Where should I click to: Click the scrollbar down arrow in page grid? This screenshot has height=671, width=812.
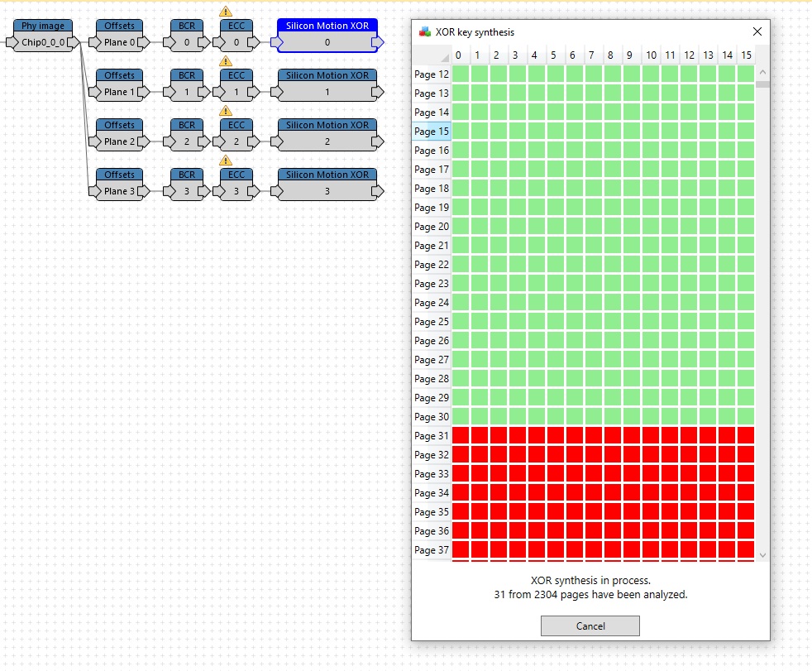[762, 554]
